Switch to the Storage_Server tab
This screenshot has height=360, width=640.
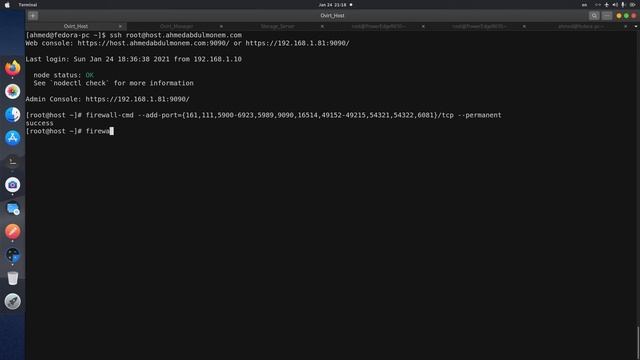(x=278, y=26)
